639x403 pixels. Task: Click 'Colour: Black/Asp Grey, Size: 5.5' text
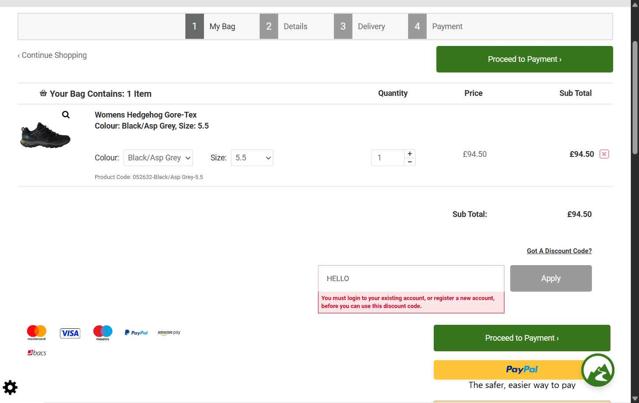point(152,126)
